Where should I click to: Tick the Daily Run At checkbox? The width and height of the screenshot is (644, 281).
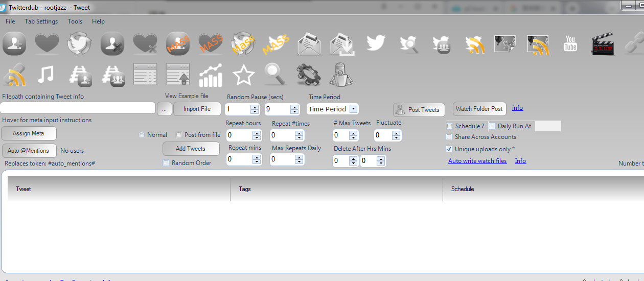coord(492,126)
